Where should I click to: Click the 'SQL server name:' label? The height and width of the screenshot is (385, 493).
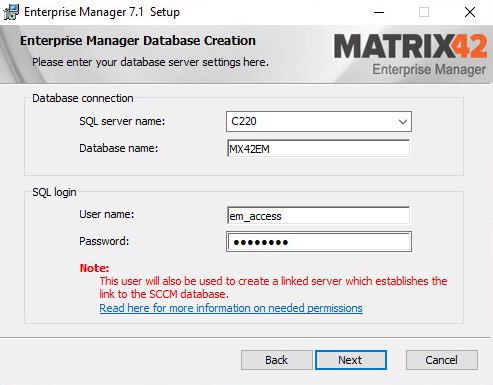[122, 121]
